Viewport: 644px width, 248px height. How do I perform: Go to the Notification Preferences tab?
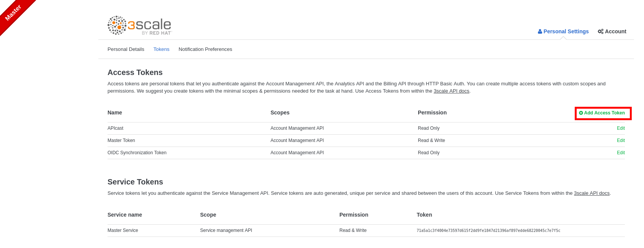tap(205, 49)
